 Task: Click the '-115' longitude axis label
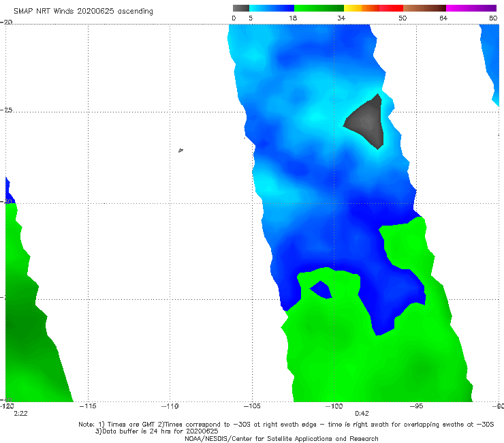tap(88, 406)
